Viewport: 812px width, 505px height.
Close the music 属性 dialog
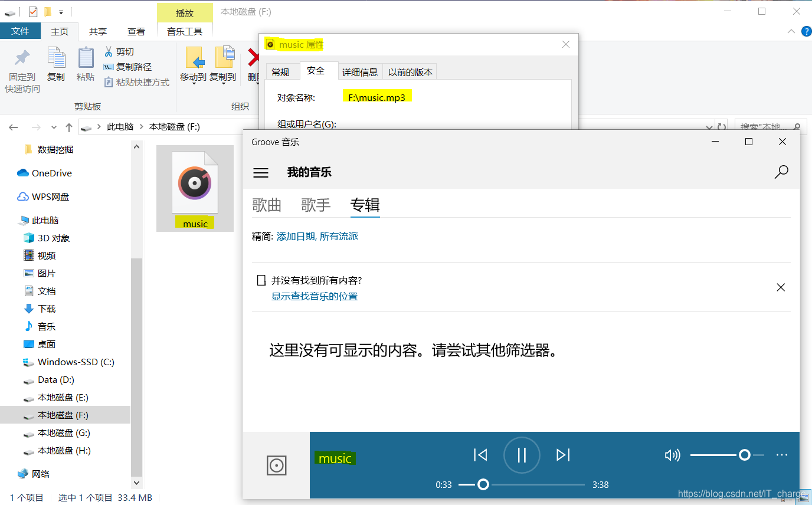[x=566, y=44]
